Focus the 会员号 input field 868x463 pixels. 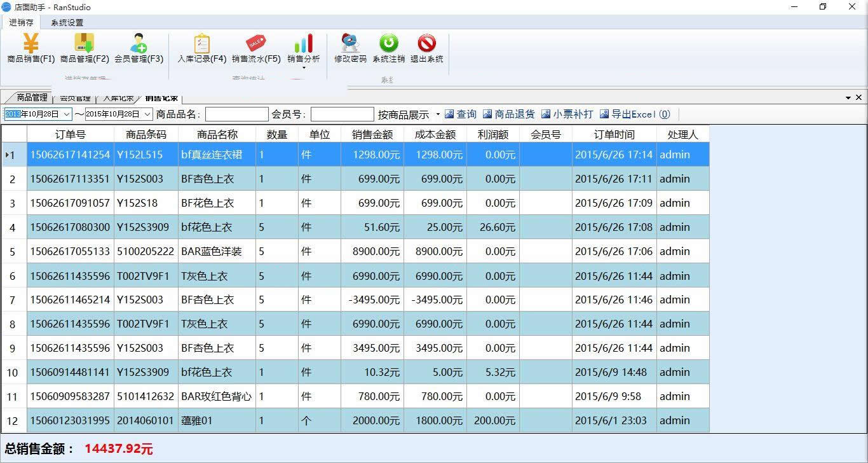(342, 114)
